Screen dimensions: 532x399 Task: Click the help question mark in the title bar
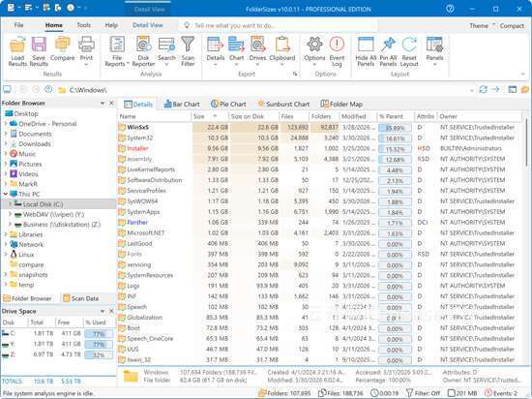pyautogui.click(x=450, y=9)
